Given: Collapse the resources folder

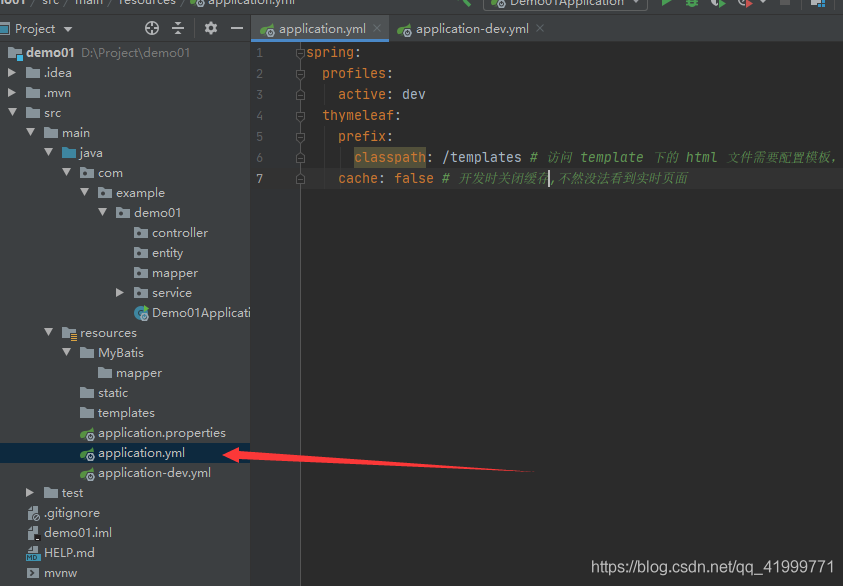Looking at the screenshot, I should point(48,333).
